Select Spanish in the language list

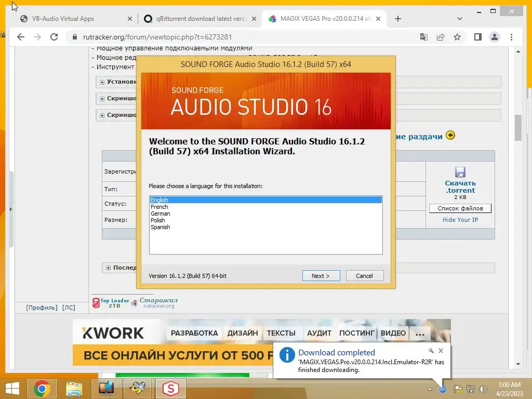click(265, 227)
